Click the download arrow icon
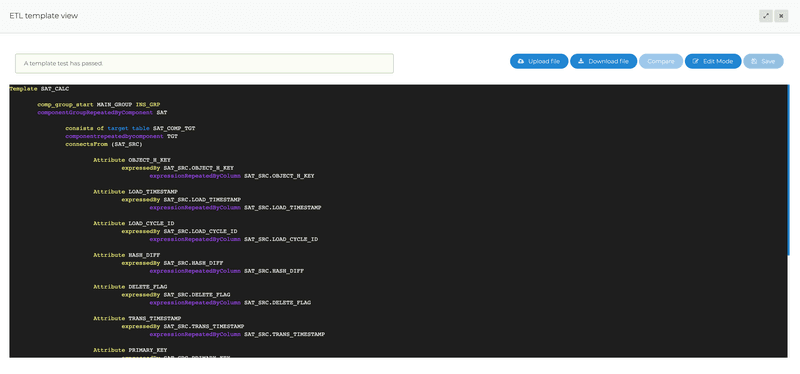800x374 pixels. pyautogui.click(x=581, y=61)
